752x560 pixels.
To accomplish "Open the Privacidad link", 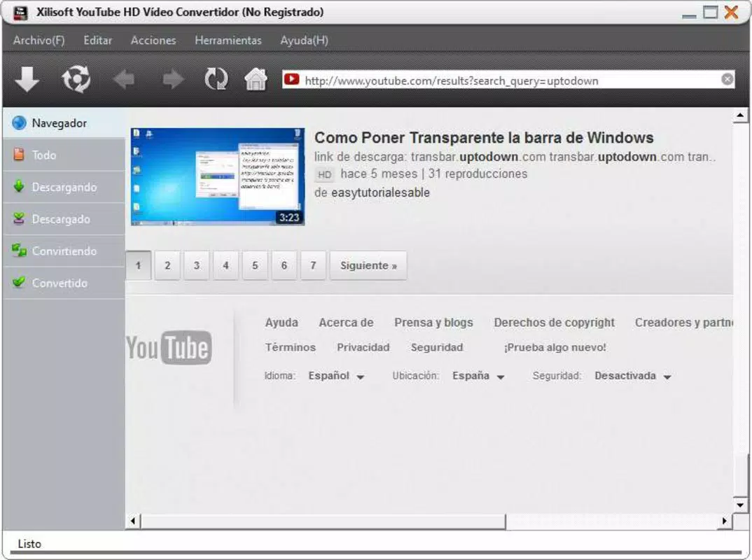I will click(363, 347).
